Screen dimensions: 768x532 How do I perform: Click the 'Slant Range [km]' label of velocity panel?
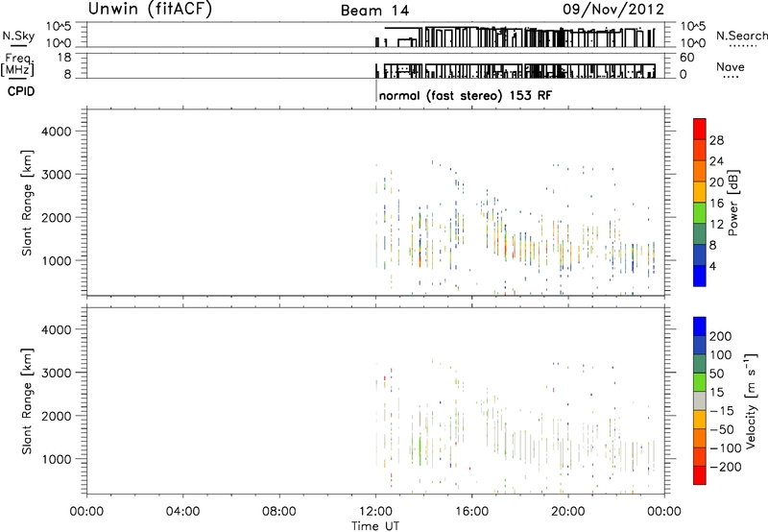pyautogui.click(x=27, y=401)
